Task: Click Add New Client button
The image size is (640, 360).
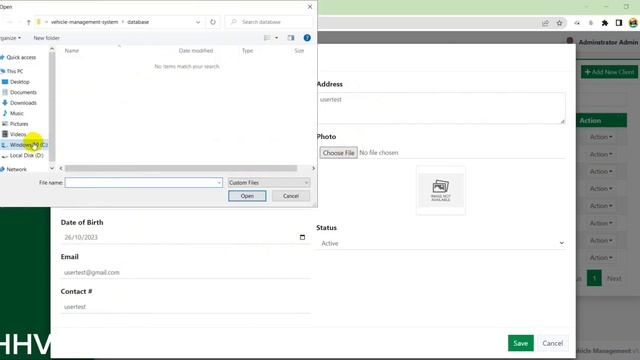Action: tap(609, 72)
